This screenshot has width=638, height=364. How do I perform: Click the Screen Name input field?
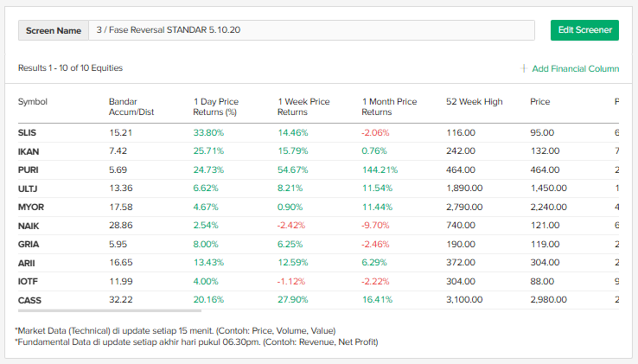click(x=311, y=30)
